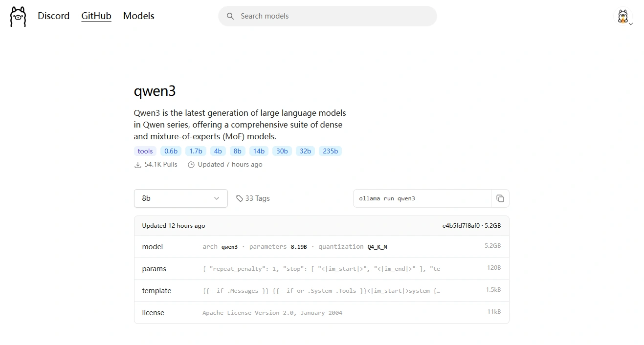
Task: Click the 5.2GB size in model row
Action: tap(493, 246)
